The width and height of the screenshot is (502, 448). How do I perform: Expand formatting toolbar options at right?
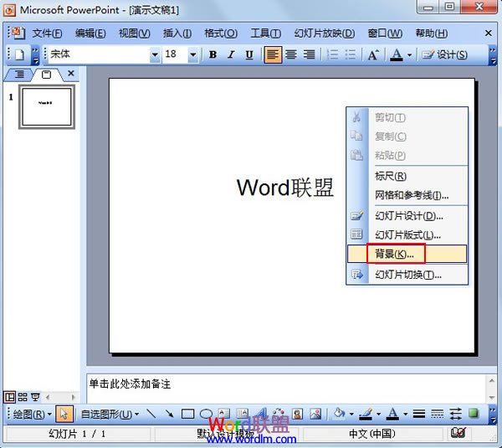pos(493,55)
